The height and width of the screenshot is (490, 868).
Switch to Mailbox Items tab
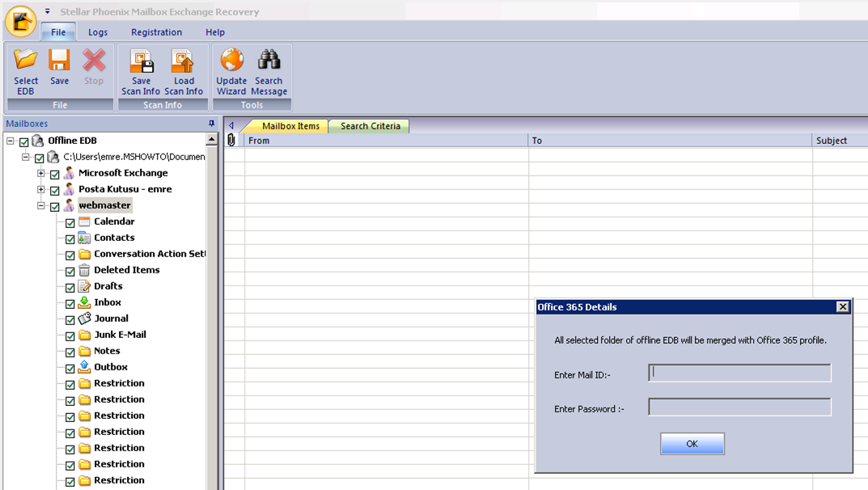(x=290, y=126)
